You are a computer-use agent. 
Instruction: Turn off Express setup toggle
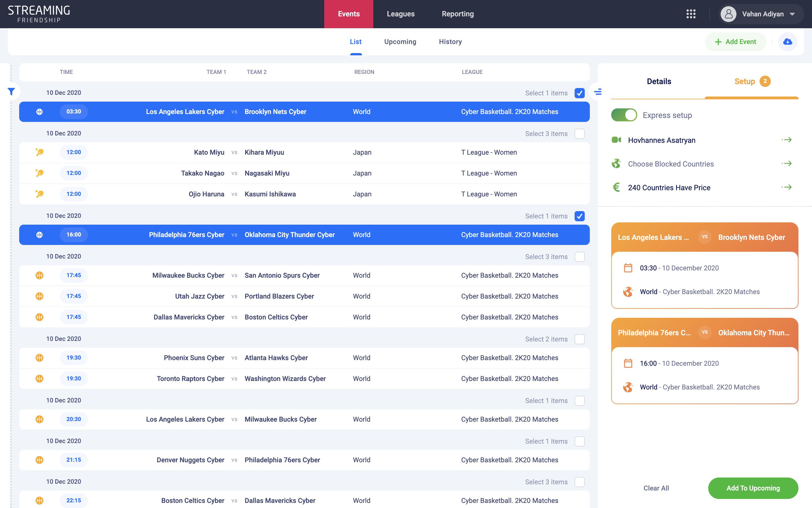(x=624, y=115)
